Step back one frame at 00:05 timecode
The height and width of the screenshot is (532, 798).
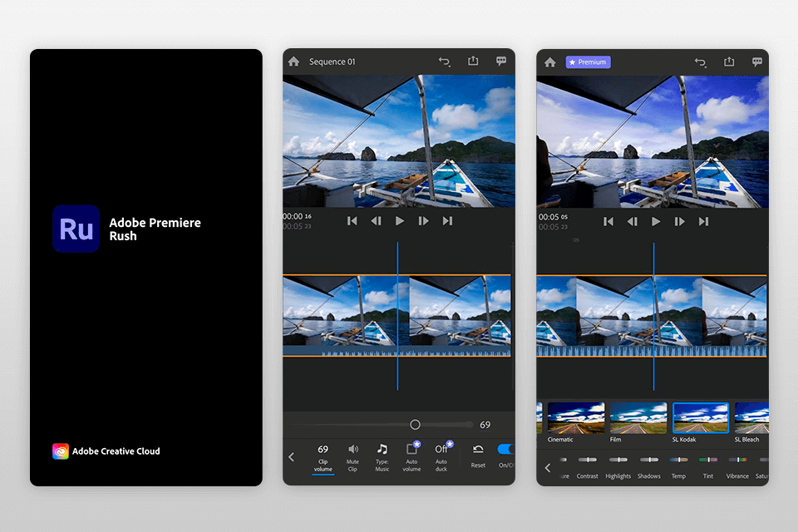click(632, 221)
